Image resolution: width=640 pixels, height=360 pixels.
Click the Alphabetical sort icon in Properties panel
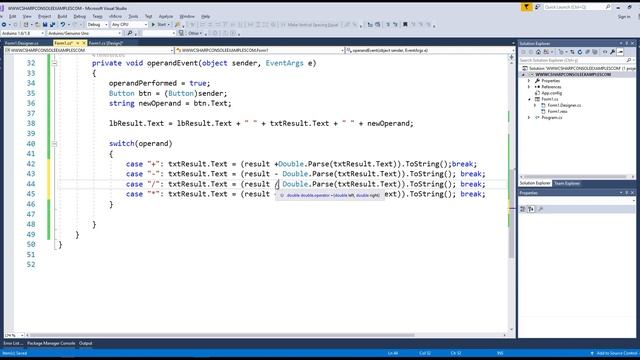pyautogui.click(x=531, y=209)
